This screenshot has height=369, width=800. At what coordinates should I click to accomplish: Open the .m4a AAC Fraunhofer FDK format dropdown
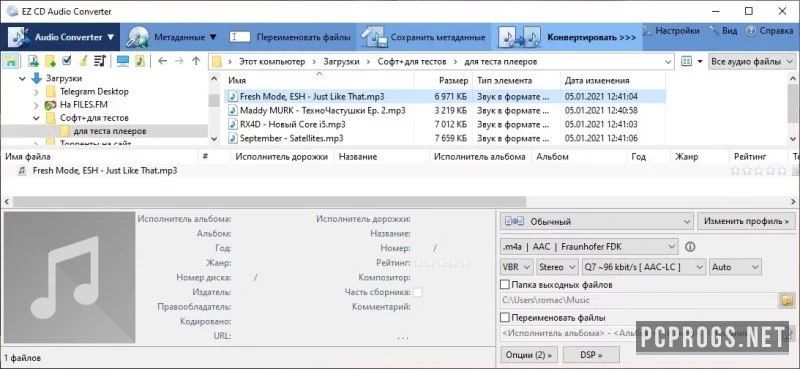pyautogui.click(x=589, y=247)
